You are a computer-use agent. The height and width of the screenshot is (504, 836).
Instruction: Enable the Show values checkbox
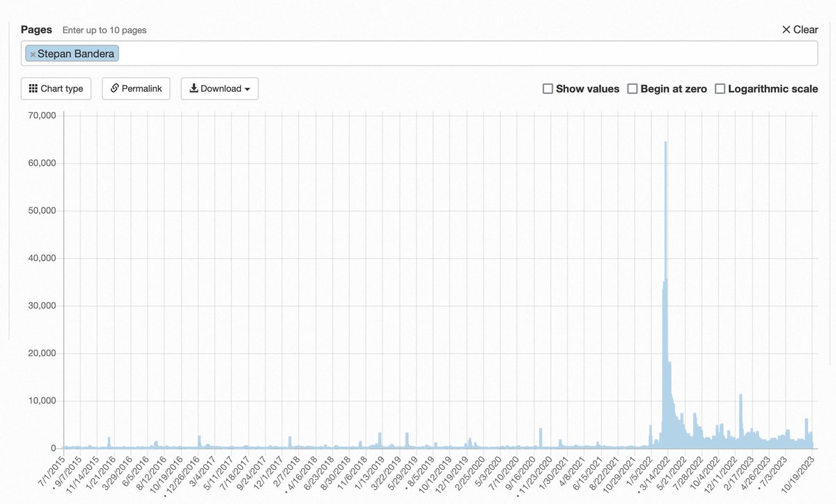548,88
